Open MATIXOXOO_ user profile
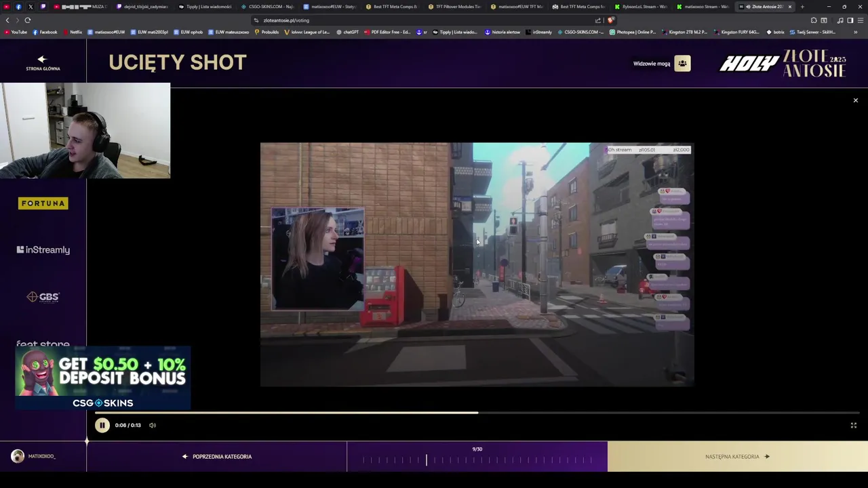Viewport: 868px width, 488px height. click(34, 456)
